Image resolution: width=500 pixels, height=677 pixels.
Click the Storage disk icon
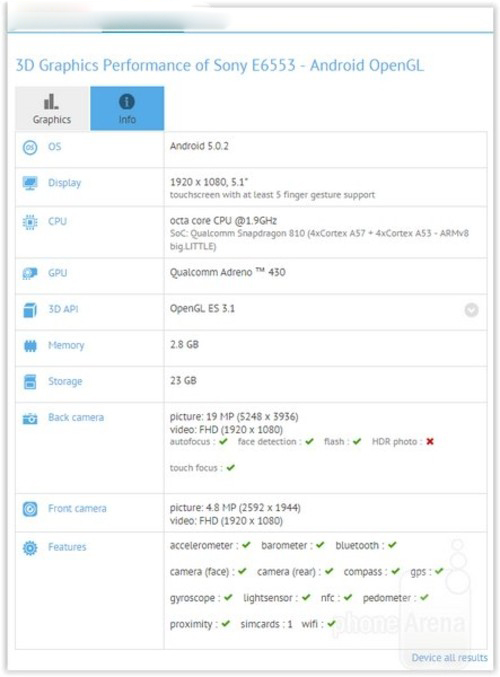point(30,382)
